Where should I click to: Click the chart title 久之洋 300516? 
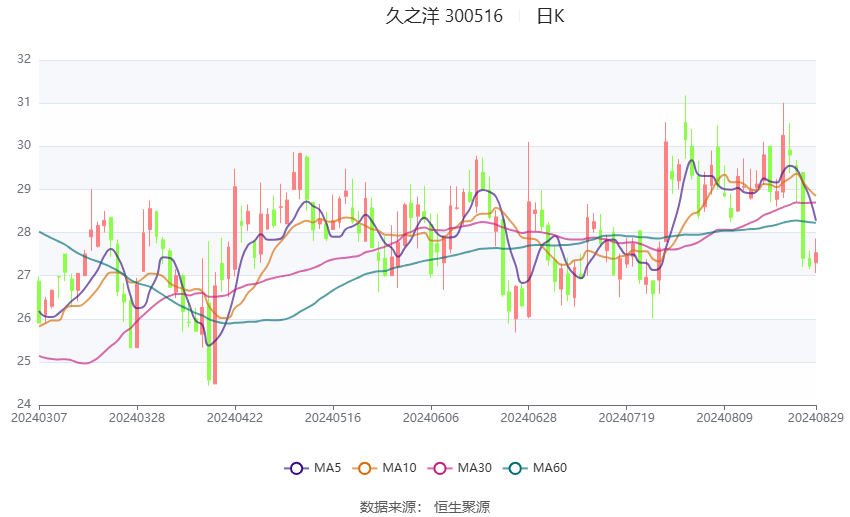pyautogui.click(x=444, y=16)
